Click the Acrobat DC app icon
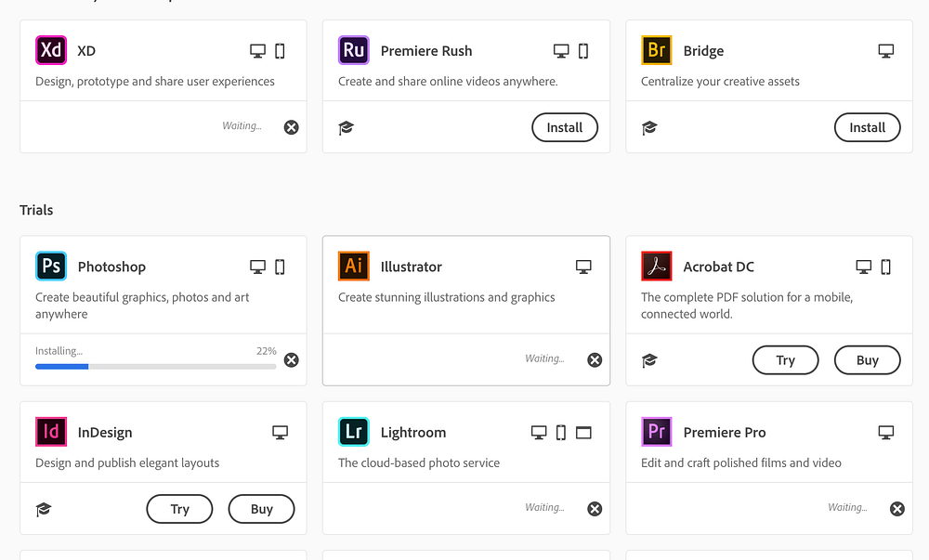929x560 pixels. (657, 267)
